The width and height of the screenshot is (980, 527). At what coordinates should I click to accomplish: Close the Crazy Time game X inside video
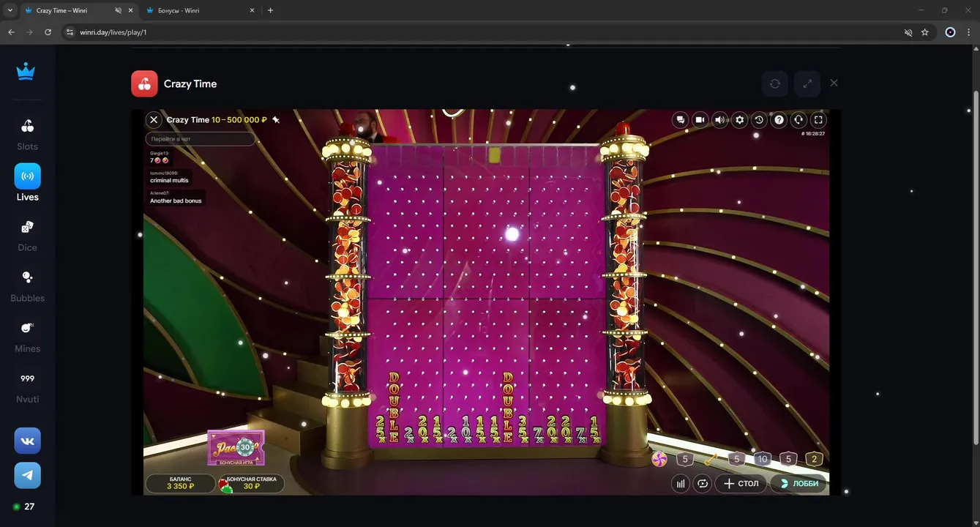[154, 119]
